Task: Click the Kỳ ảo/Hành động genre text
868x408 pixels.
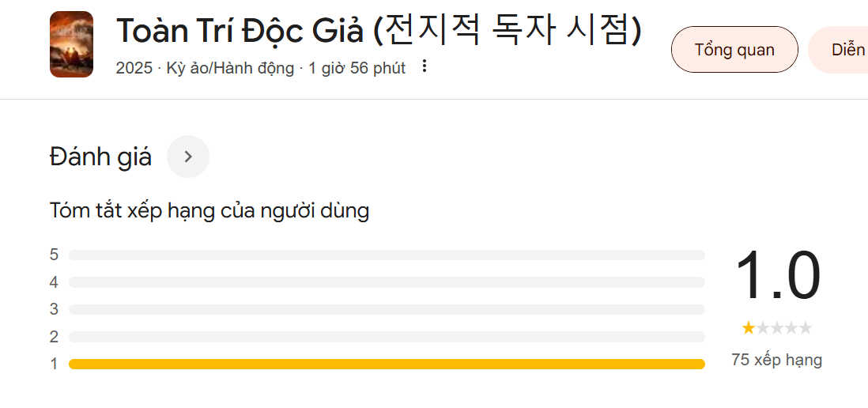Action: (x=230, y=68)
